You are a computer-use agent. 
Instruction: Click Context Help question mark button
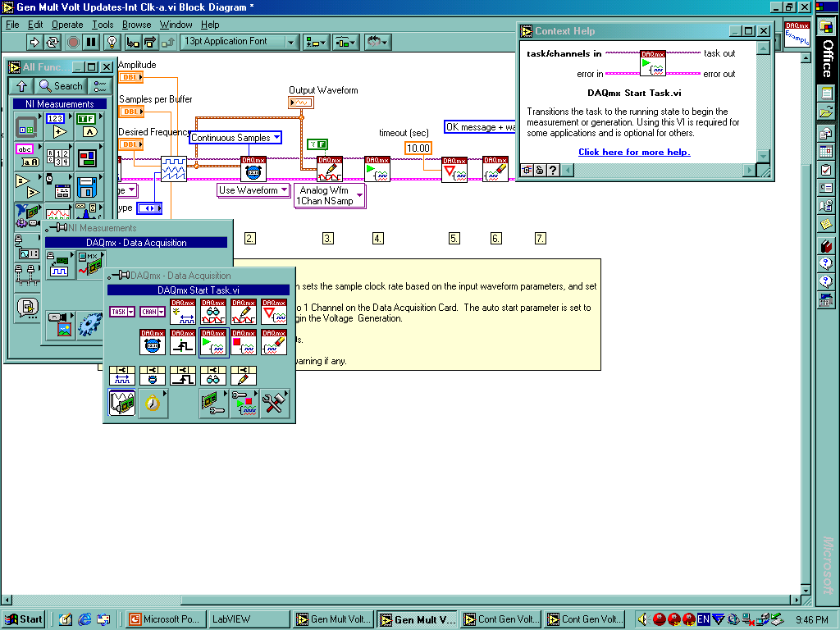pos(554,171)
